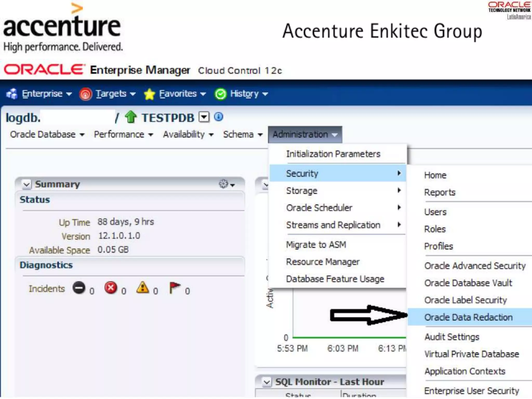Expand the Performance dropdown menu
The height and width of the screenshot is (399, 532).
(123, 135)
